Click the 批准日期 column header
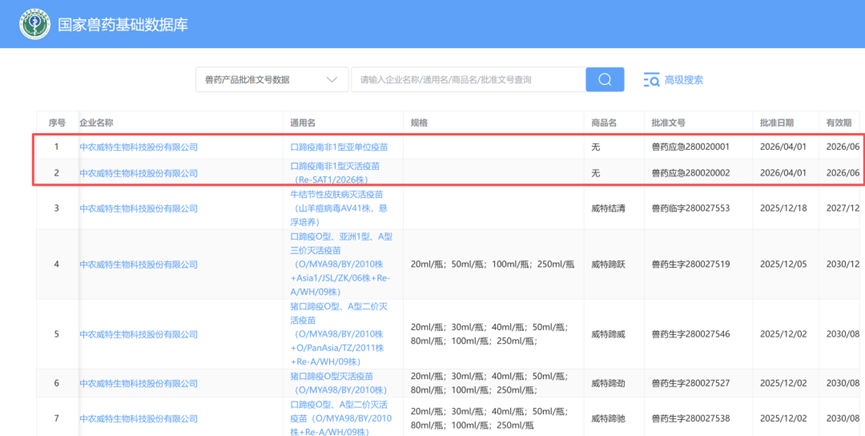 coord(776,122)
